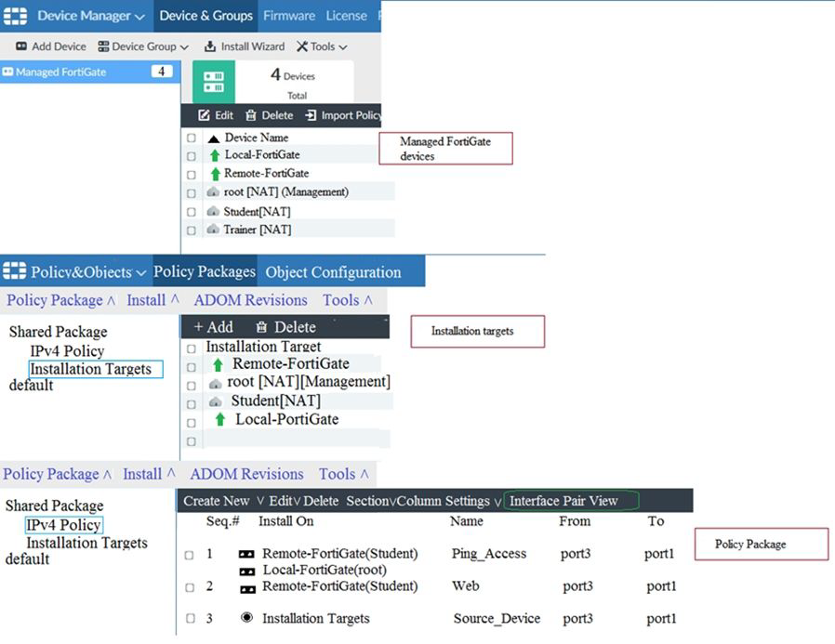
Task: Select checkbox for policy sequence 1
Action: 190,555
